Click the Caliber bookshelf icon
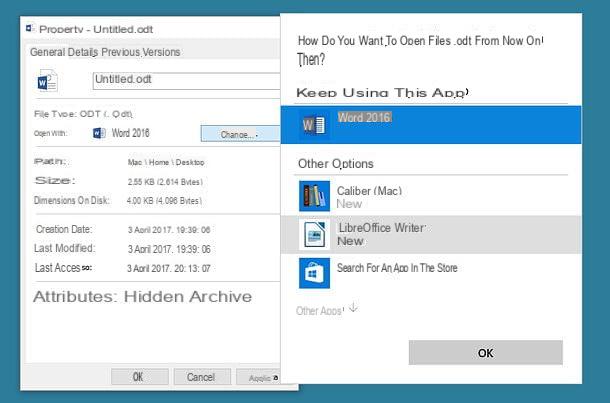This screenshot has width=610, height=403. [x=314, y=196]
